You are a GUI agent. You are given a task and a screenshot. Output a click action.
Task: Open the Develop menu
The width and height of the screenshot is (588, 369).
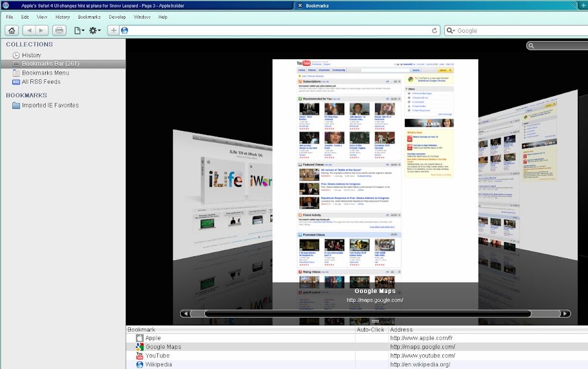pos(117,17)
